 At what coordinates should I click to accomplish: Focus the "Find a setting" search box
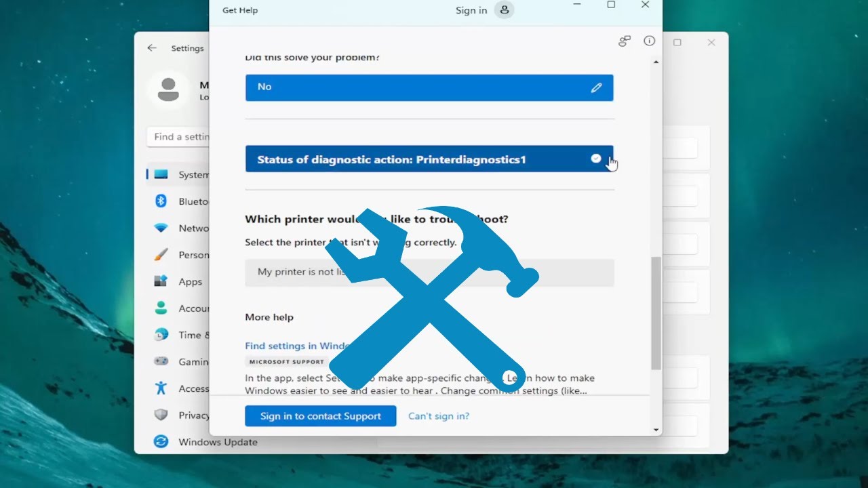click(178, 137)
